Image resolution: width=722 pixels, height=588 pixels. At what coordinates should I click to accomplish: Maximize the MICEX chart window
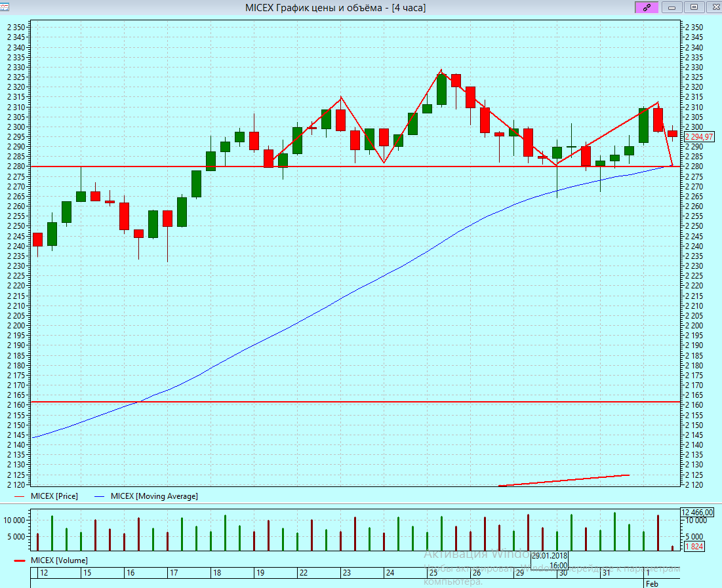pos(694,7)
